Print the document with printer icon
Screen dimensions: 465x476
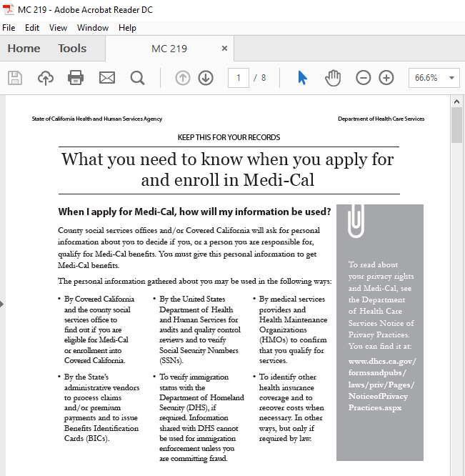76,78
